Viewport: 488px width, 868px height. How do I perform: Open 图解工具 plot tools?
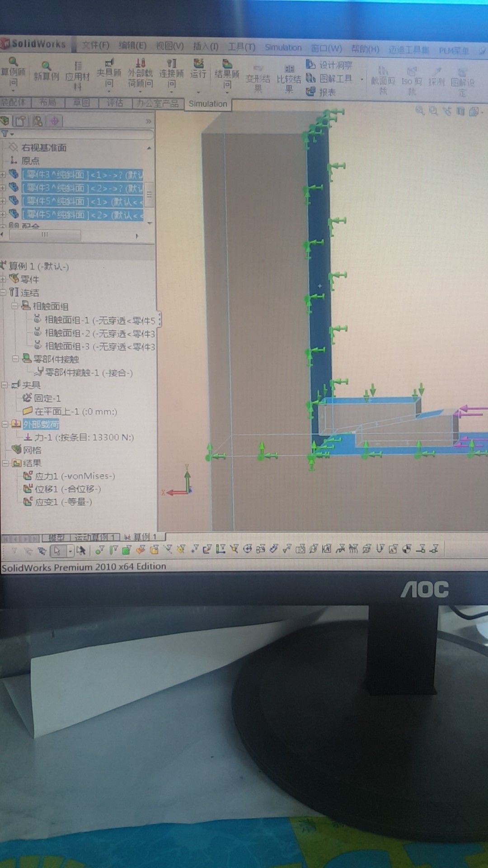(x=329, y=79)
